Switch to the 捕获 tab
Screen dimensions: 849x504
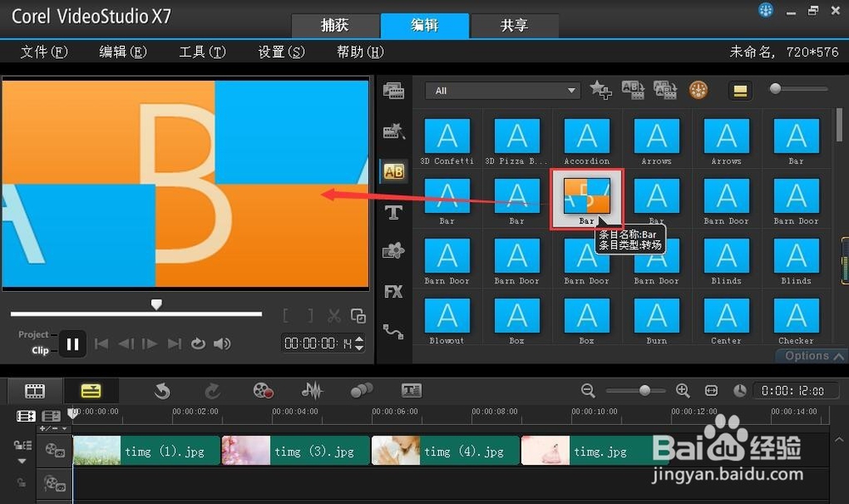pyautogui.click(x=335, y=25)
